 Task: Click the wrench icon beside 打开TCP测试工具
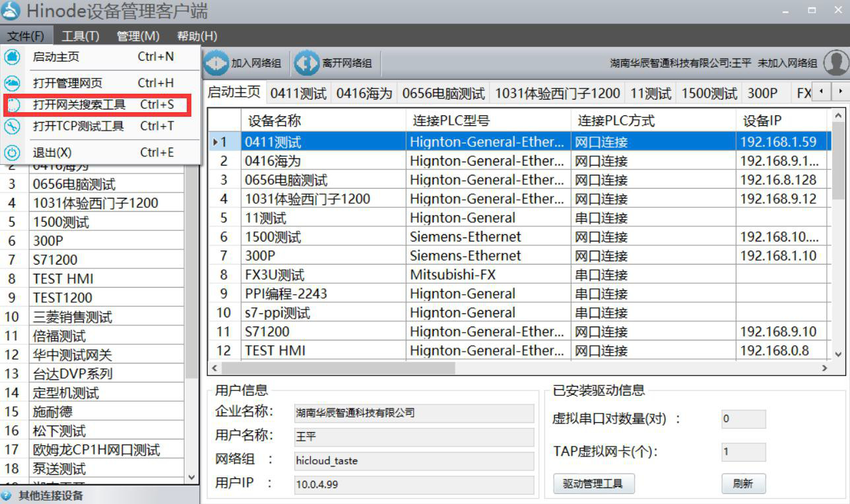coord(13,127)
